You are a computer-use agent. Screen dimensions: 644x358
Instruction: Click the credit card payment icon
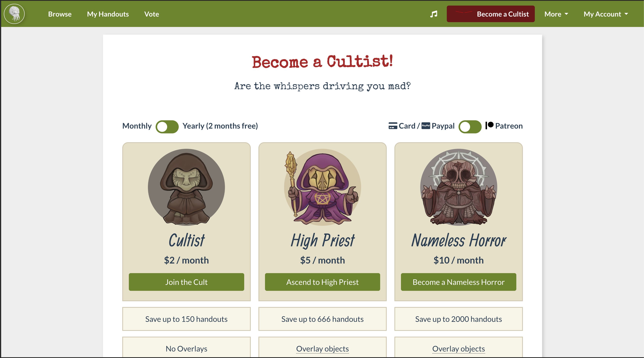(x=393, y=126)
